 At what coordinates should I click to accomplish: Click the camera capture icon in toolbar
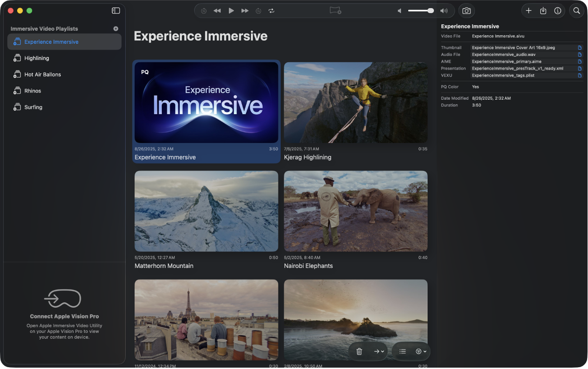[x=466, y=10]
